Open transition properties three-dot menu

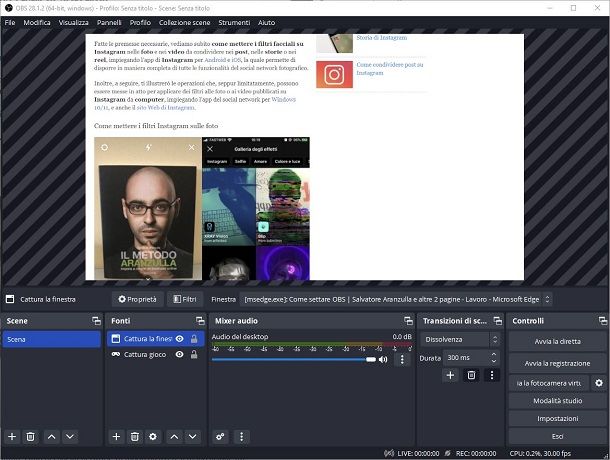coord(492,375)
